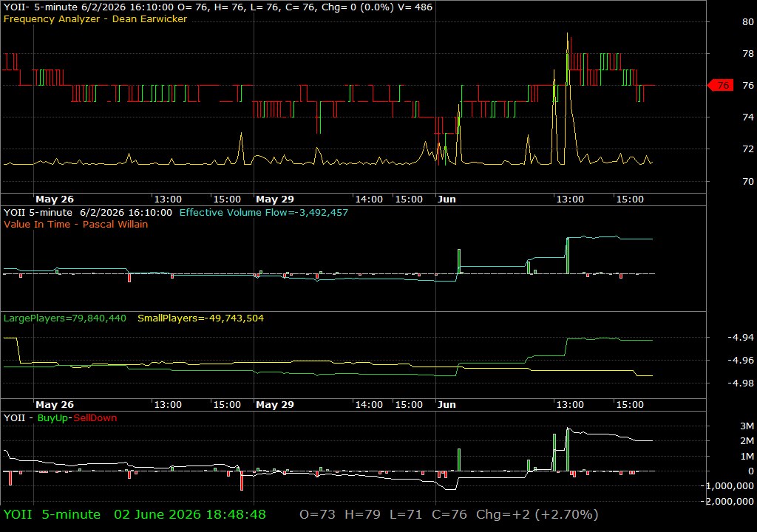Click the O=73 value in status bar
The height and width of the screenshot is (532, 757).
[x=317, y=514]
